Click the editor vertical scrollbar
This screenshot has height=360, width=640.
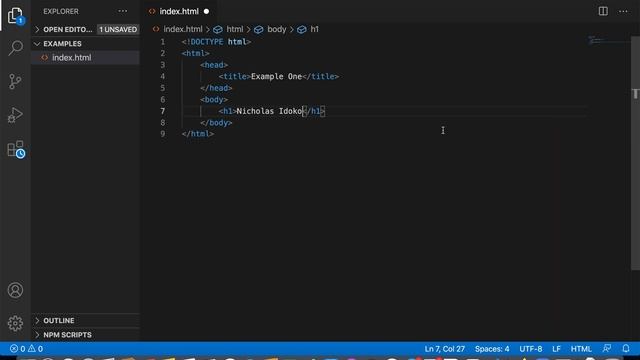tap(635, 153)
